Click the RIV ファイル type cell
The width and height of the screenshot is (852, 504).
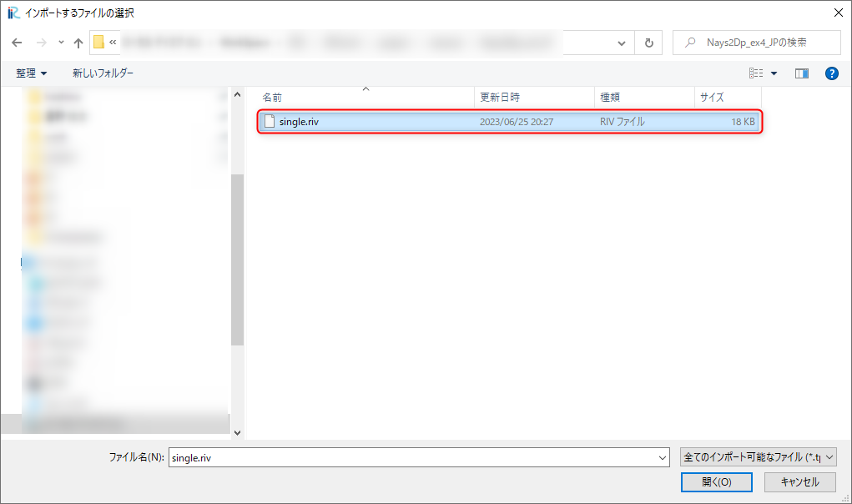[x=623, y=122]
